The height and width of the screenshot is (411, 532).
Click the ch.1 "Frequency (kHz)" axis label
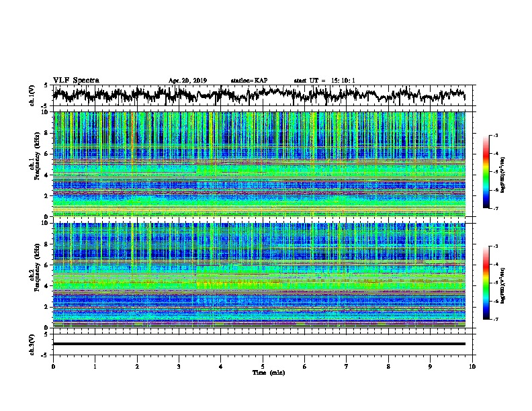(x=37, y=155)
